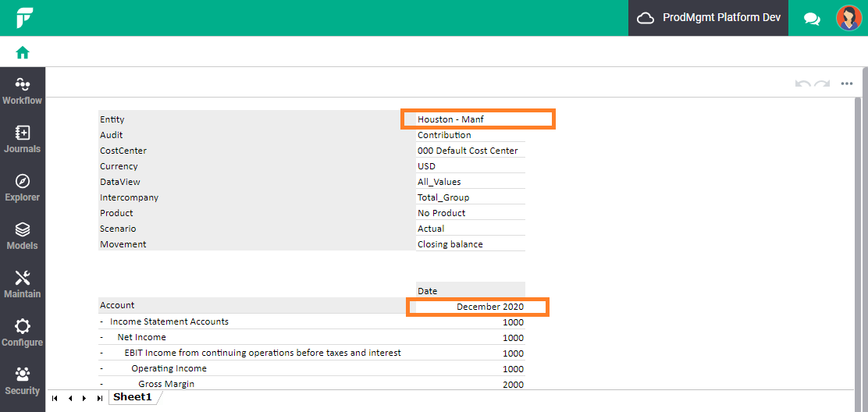Collapse the Net Income row
This screenshot has height=412, width=868.
[101, 337]
